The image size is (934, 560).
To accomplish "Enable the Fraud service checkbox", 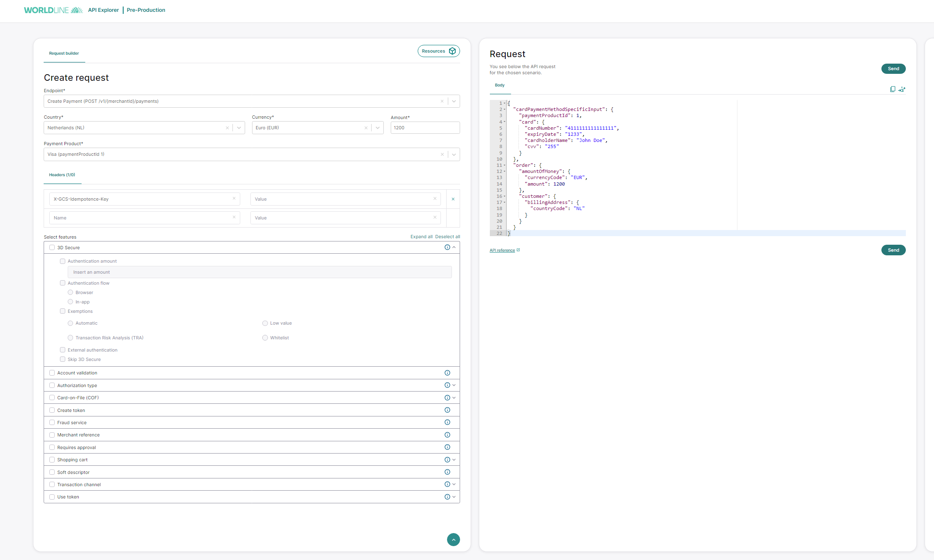I will pyautogui.click(x=52, y=423).
